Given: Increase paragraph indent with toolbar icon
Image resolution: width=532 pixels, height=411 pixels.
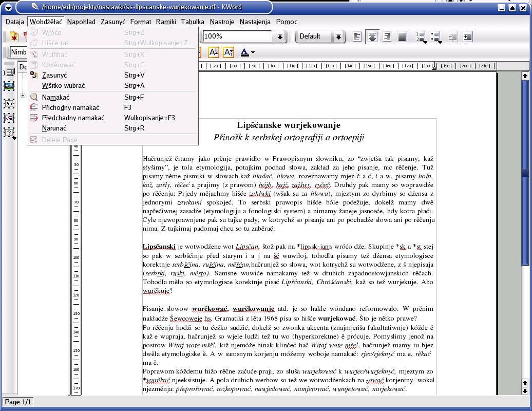Looking at the screenshot, I should (x=467, y=36).
